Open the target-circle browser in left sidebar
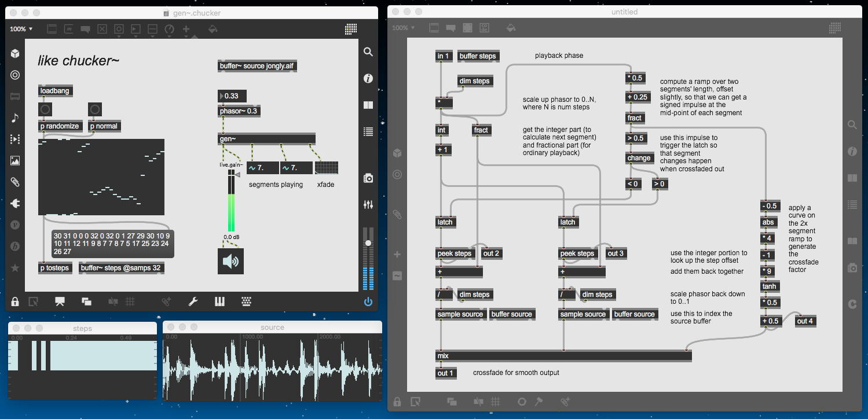868x419 pixels. click(x=15, y=75)
